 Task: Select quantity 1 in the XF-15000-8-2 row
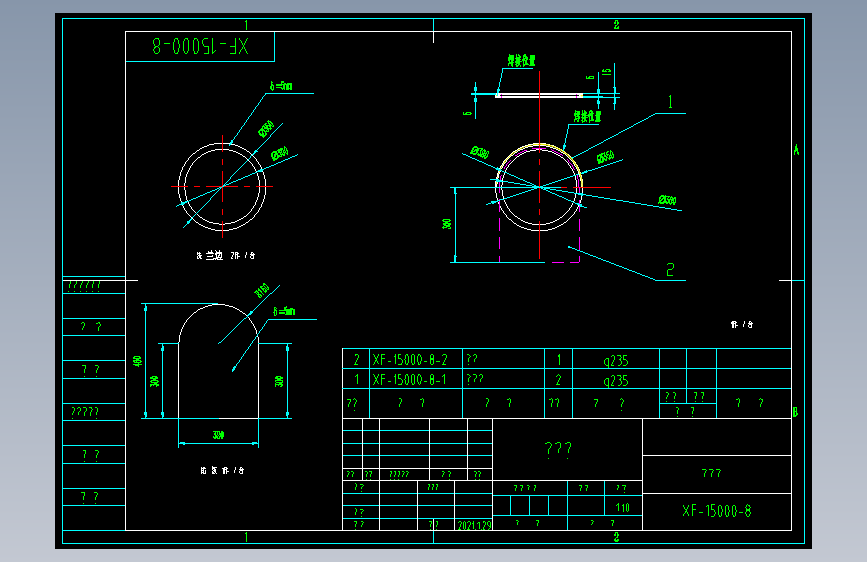(558, 360)
